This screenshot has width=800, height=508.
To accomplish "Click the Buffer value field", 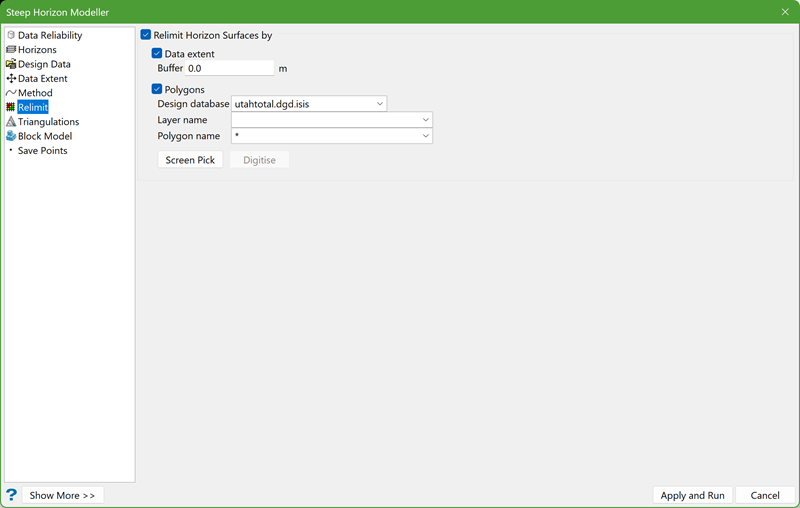I will pos(230,68).
